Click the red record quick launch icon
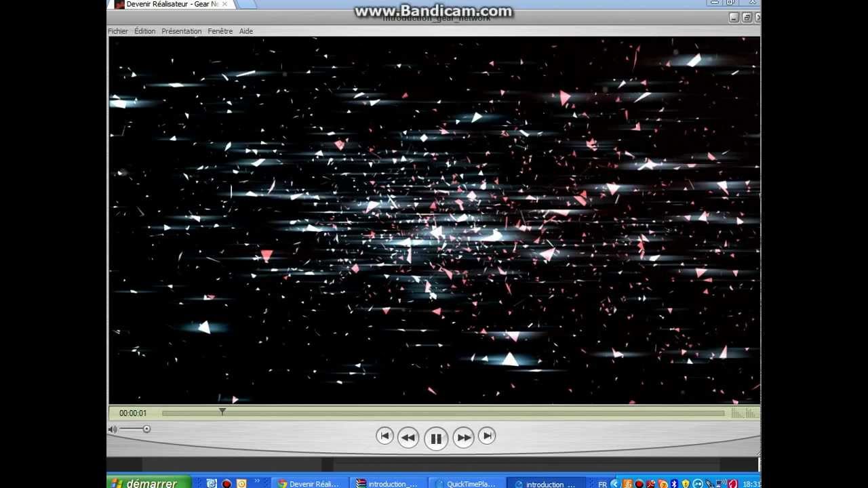 (x=226, y=483)
